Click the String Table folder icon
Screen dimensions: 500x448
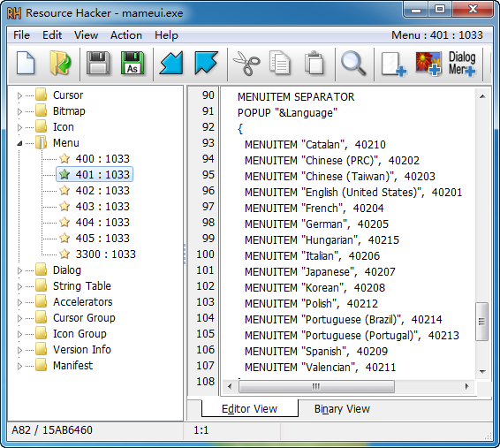point(42,285)
